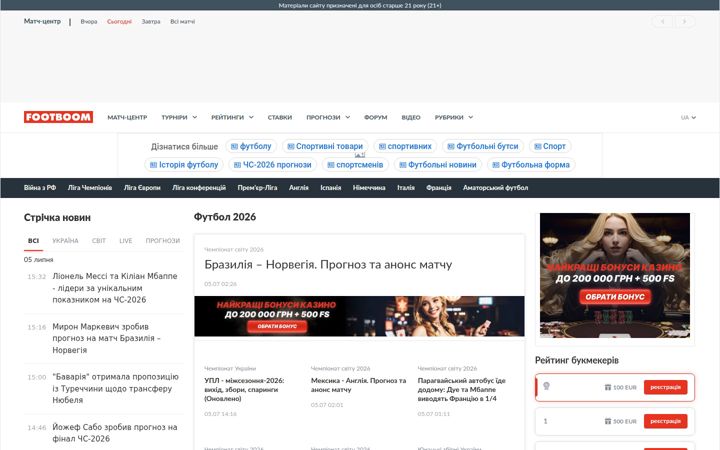Screen dimensions: 720x450
Task: Read news about Мессі та Мбаппе
Action: pos(115,288)
